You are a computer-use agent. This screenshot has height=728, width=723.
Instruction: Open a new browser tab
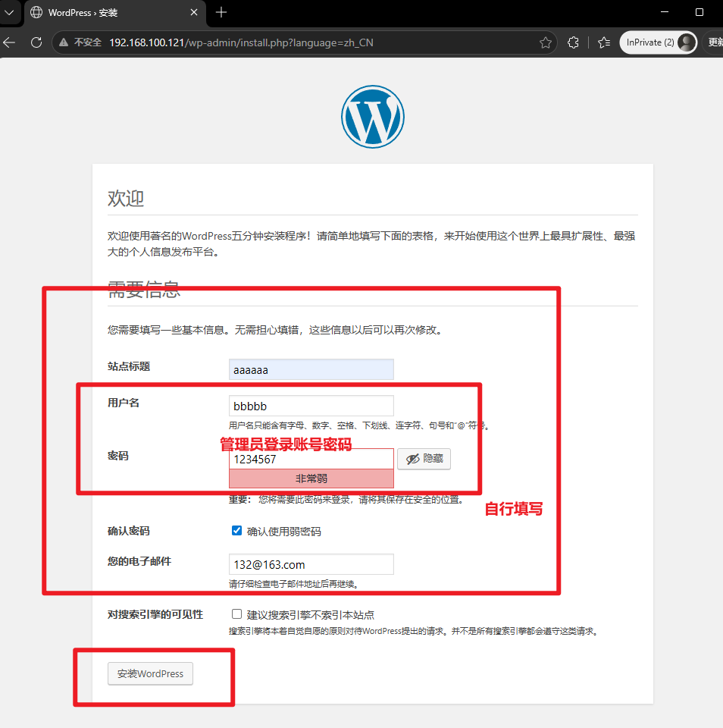221,13
